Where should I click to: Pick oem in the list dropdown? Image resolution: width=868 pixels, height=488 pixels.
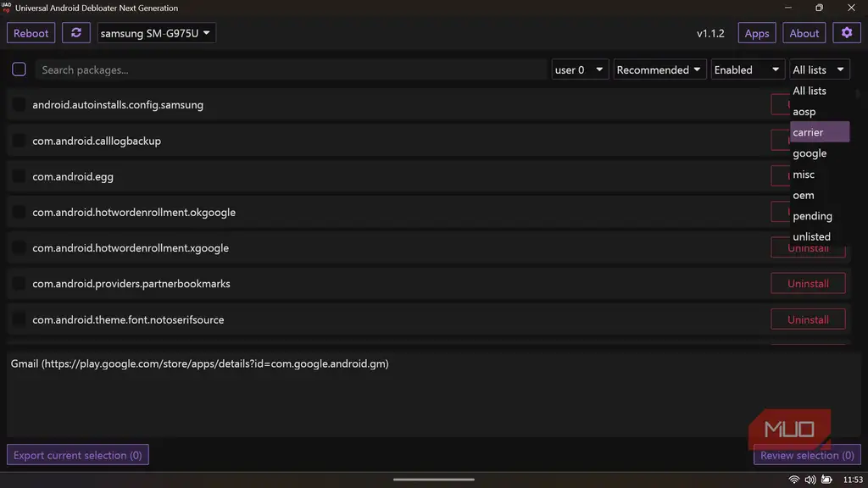[820, 196]
